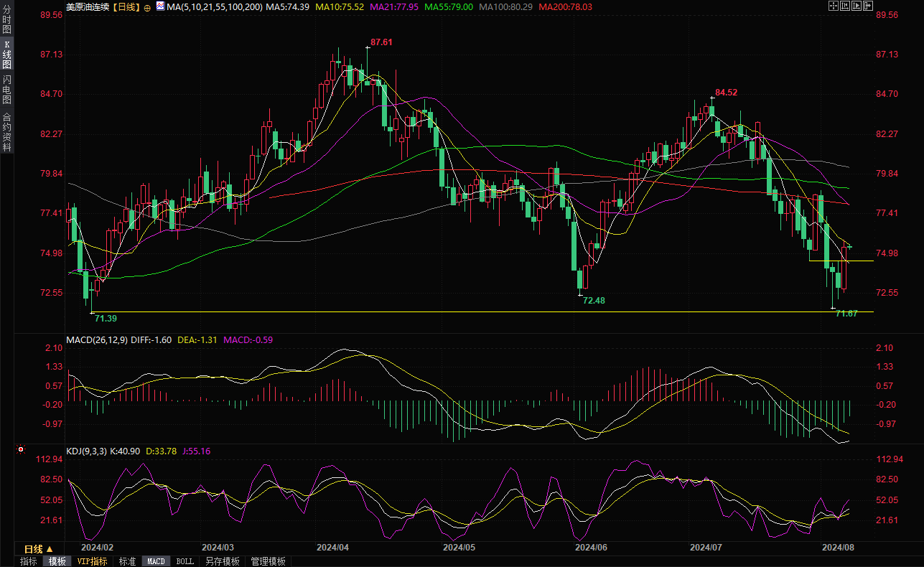The height and width of the screenshot is (567, 924).
Task: Switch to 分时图 view in sidebar
Action: pyautogui.click(x=6, y=25)
